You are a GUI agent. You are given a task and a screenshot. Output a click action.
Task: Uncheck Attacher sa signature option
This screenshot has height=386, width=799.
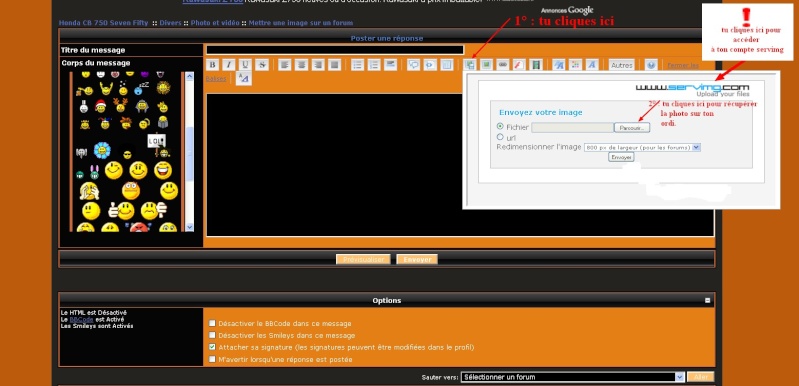tap(212, 347)
